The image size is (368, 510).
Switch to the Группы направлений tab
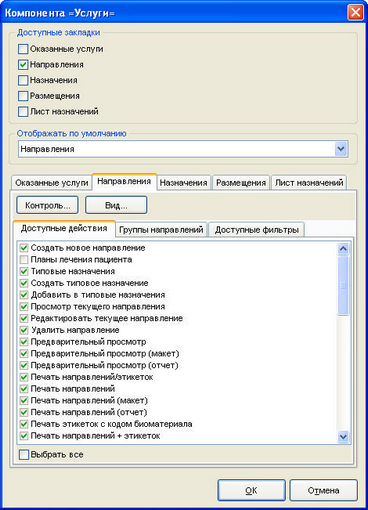[x=161, y=230]
